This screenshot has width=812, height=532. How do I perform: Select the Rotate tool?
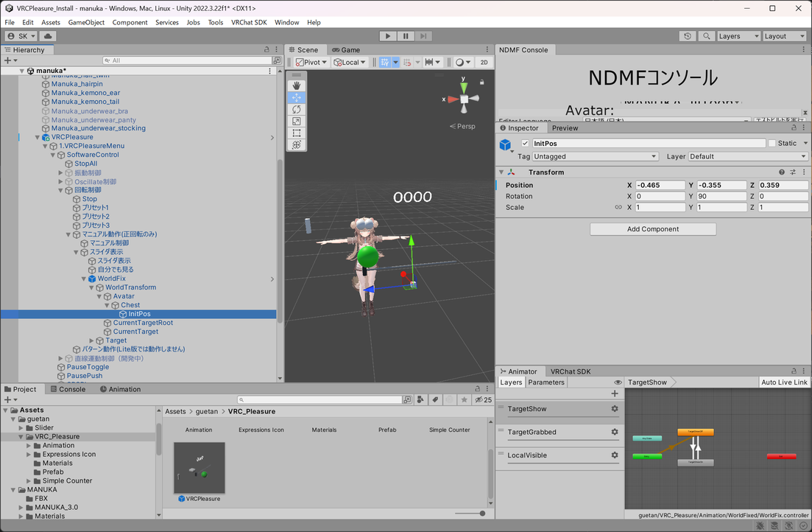[x=296, y=109]
